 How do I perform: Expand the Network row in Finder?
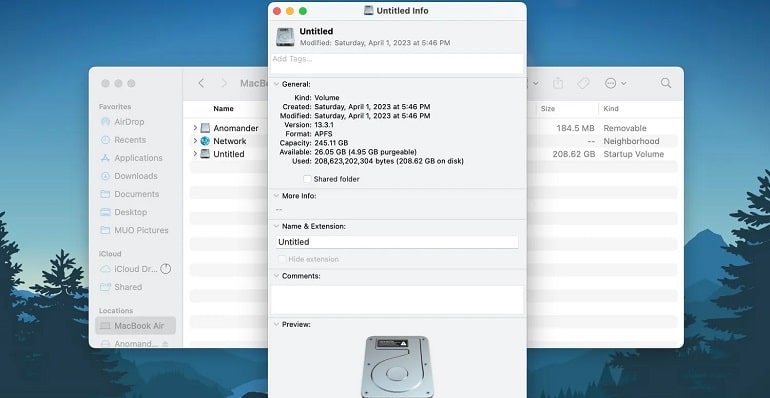[195, 141]
